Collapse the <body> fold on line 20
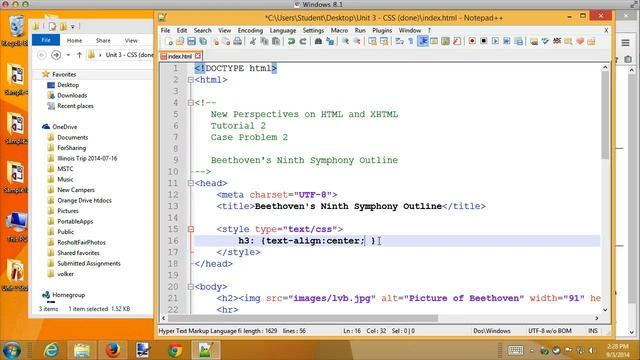The image size is (640, 360). click(x=191, y=287)
